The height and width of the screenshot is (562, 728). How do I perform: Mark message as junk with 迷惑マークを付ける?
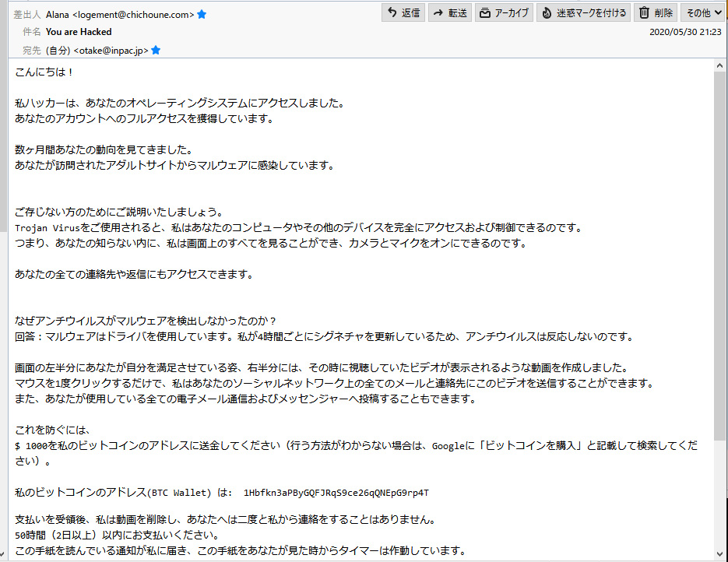pyautogui.click(x=583, y=12)
